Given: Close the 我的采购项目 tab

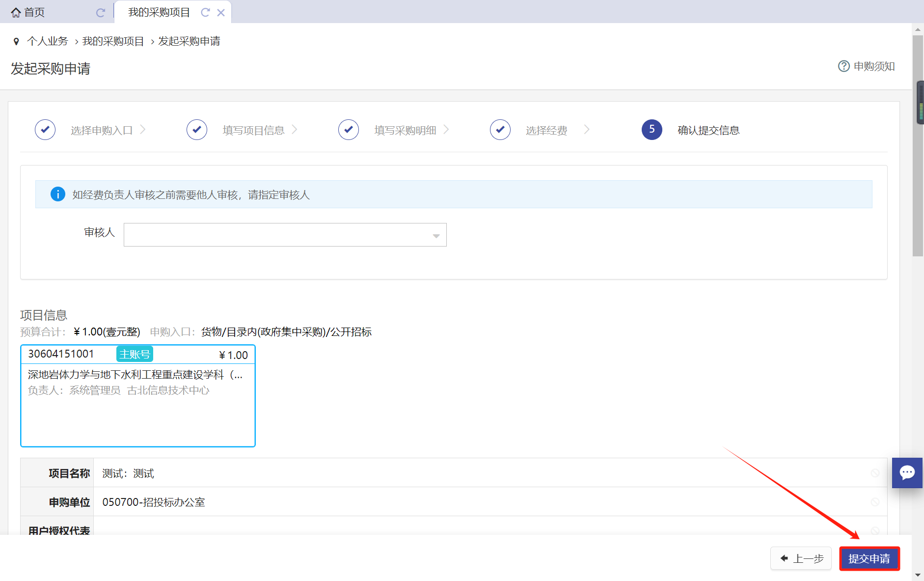Looking at the screenshot, I should (x=221, y=13).
